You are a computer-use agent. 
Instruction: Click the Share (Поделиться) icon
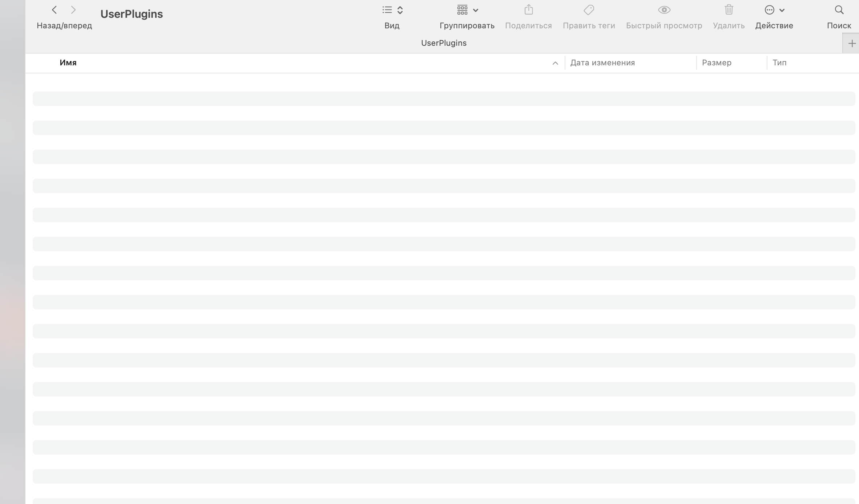click(529, 10)
